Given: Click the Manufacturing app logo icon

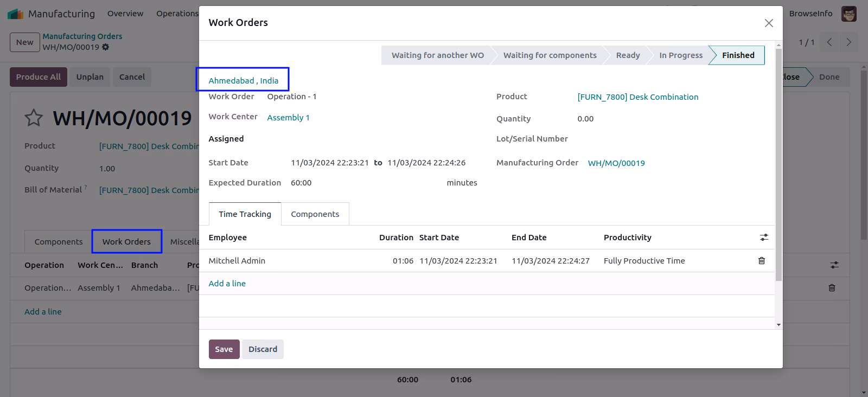Looking at the screenshot, I should tap(15, 14).
